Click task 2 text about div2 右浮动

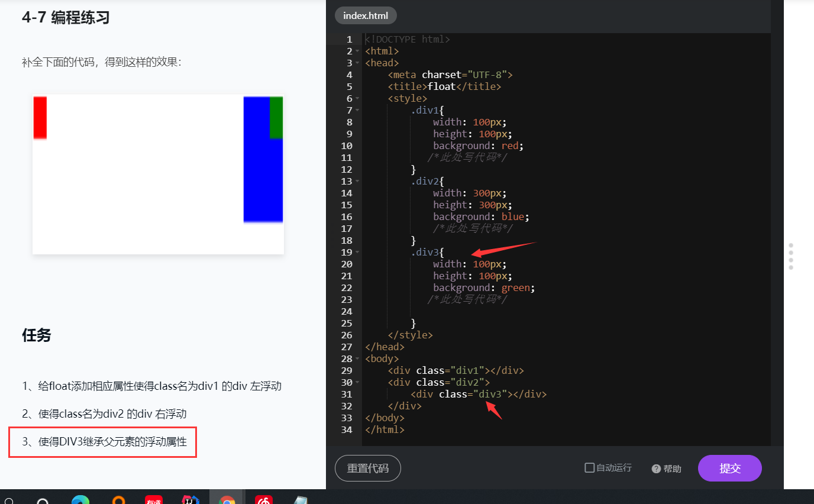(x=104, y=414)
